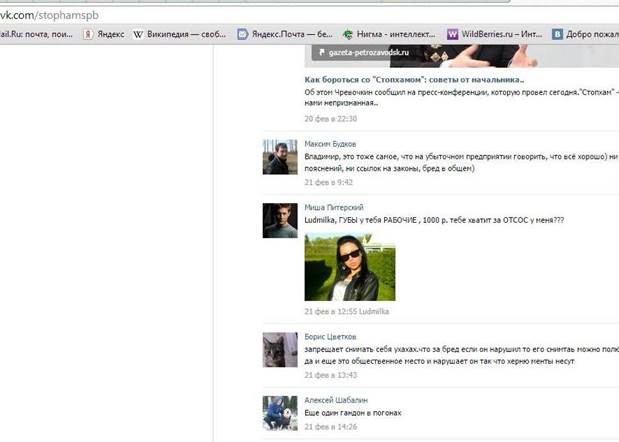Click Алексей Шабалин's avatar
This screenshot has height=442, width=619.
[280, 413]
